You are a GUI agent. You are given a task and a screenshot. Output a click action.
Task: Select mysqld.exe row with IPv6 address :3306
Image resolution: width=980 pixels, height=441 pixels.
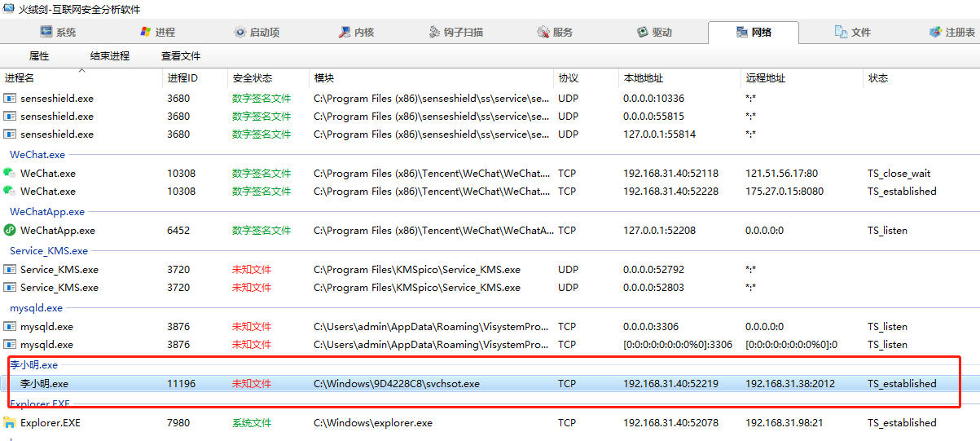click(x=490, y=344)
